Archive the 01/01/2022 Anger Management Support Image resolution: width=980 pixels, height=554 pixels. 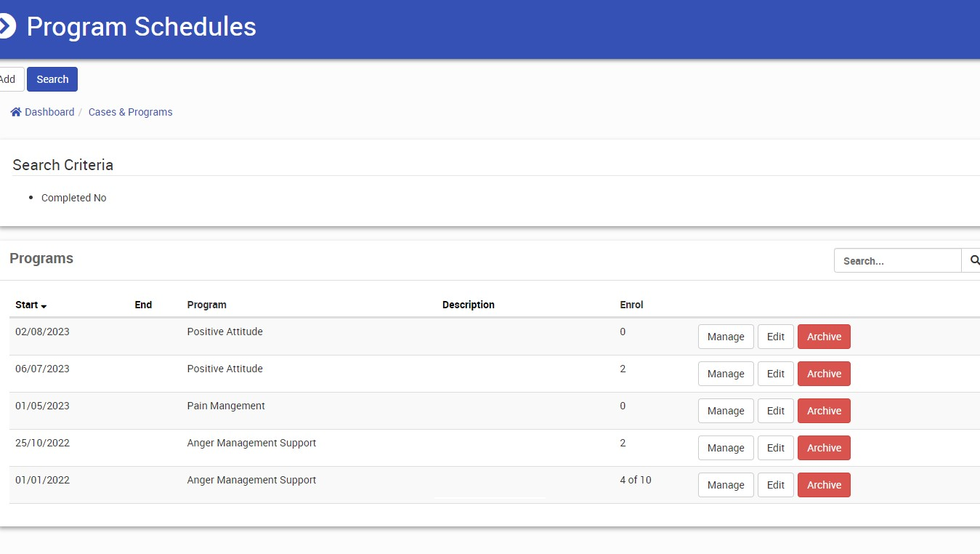[823, 485]
